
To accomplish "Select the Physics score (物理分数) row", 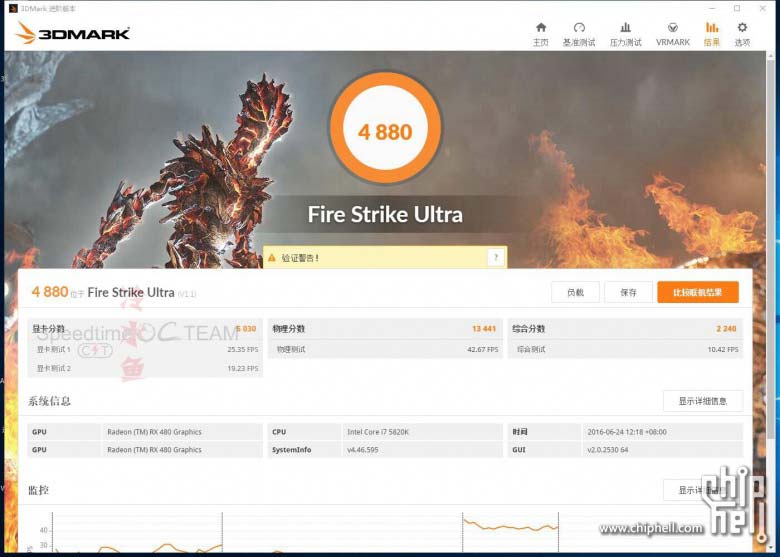I will (x=384, y=328).
